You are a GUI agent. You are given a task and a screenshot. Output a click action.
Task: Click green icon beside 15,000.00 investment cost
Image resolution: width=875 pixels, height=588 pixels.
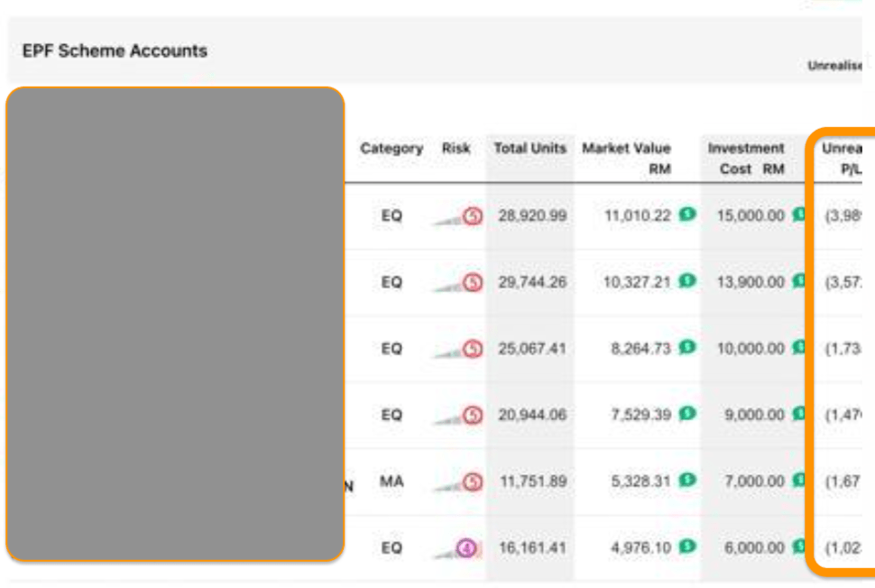click(798, 215)
